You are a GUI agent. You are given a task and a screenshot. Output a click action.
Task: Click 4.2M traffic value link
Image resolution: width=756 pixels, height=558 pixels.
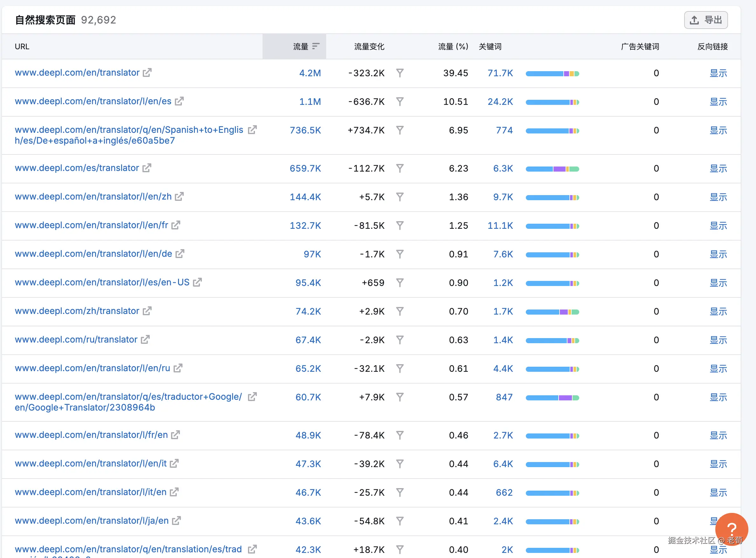[x=310, y=73]
